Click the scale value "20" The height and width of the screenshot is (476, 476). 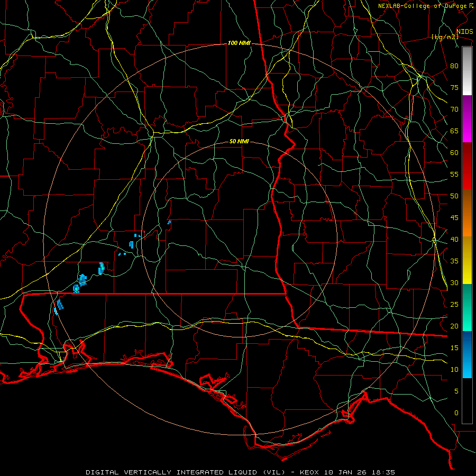(x=454, y=326)
